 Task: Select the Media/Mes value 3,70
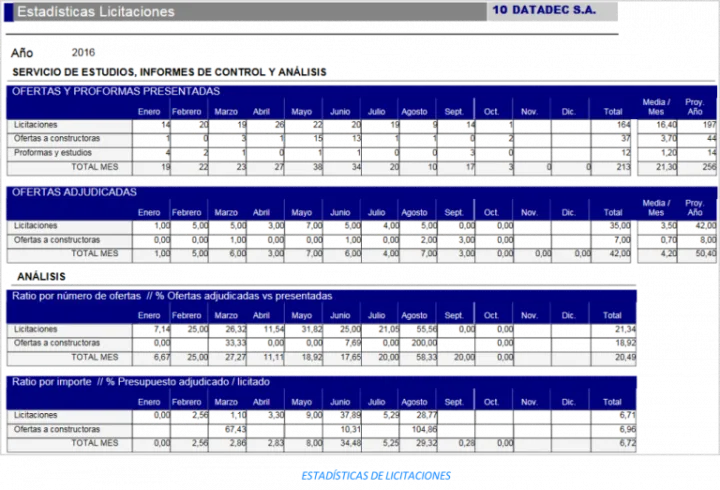click(669, 138)
